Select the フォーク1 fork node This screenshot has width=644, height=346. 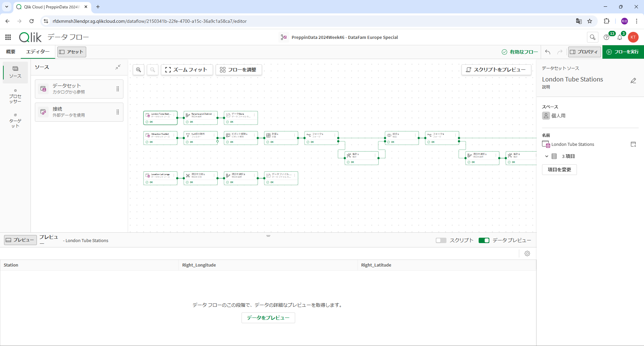tap(321, 138)
